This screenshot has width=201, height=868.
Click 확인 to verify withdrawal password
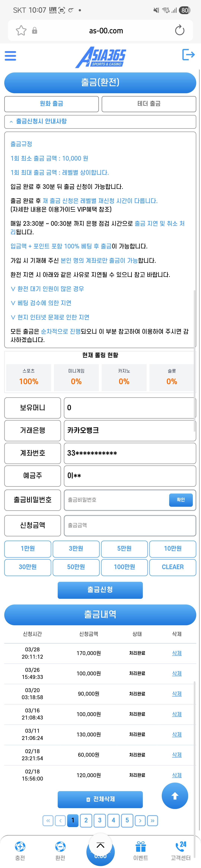coord(181,500)
